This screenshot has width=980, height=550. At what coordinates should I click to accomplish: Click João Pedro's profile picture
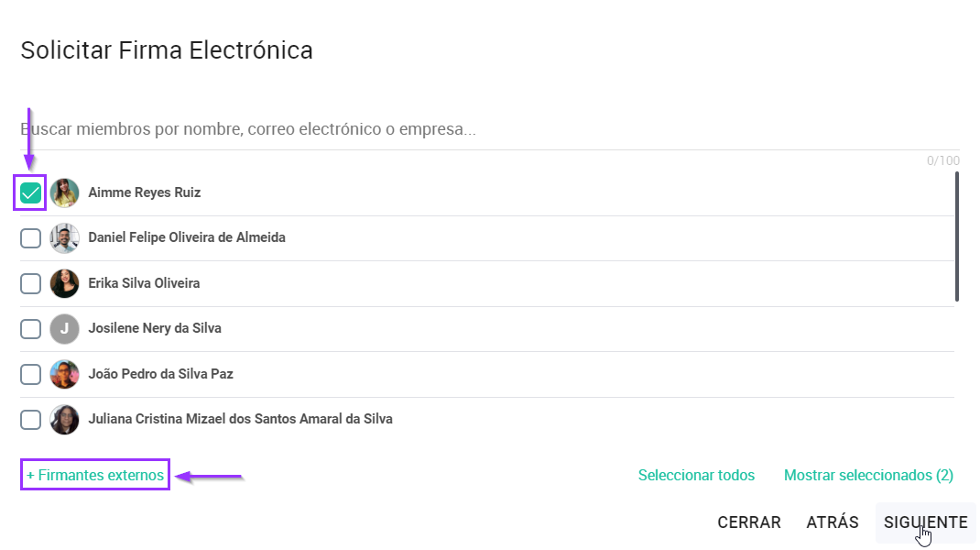(64, 374)
